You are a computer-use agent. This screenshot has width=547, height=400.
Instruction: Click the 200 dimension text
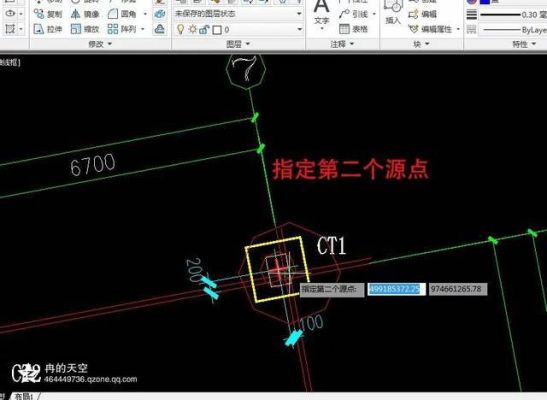click(194, 270)
